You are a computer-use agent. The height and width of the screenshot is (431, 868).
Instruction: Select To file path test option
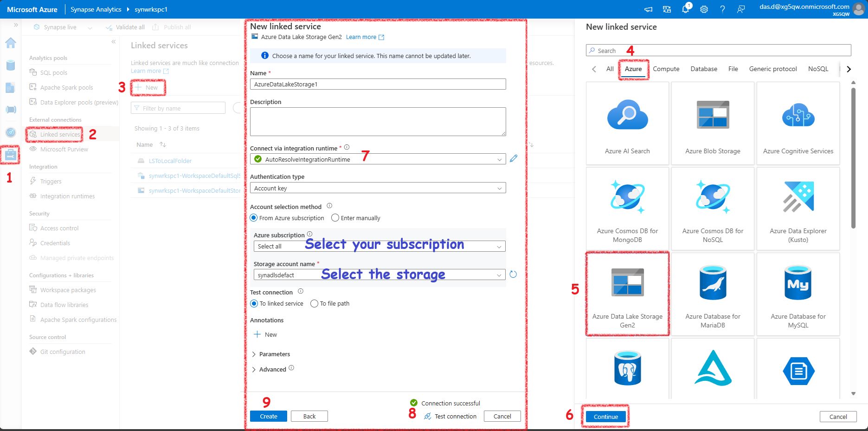tap(314, 303)
